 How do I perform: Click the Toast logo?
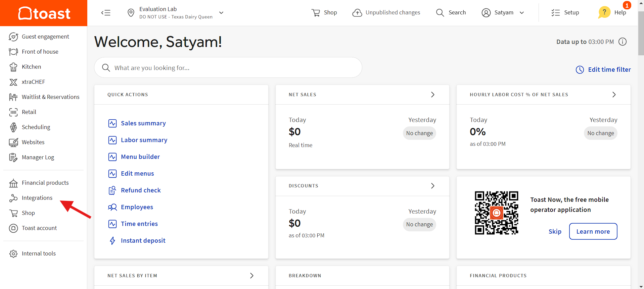[44, 13]
